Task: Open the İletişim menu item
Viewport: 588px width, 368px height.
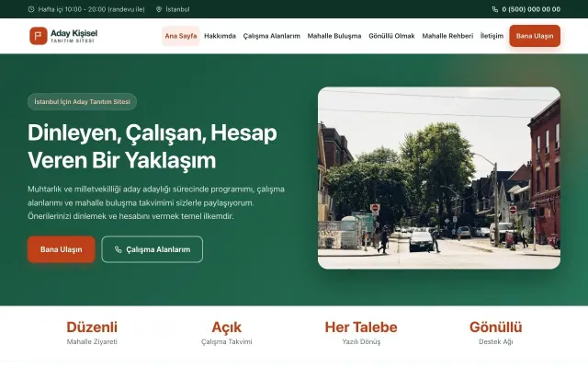Action: click(x=492, y=36)
